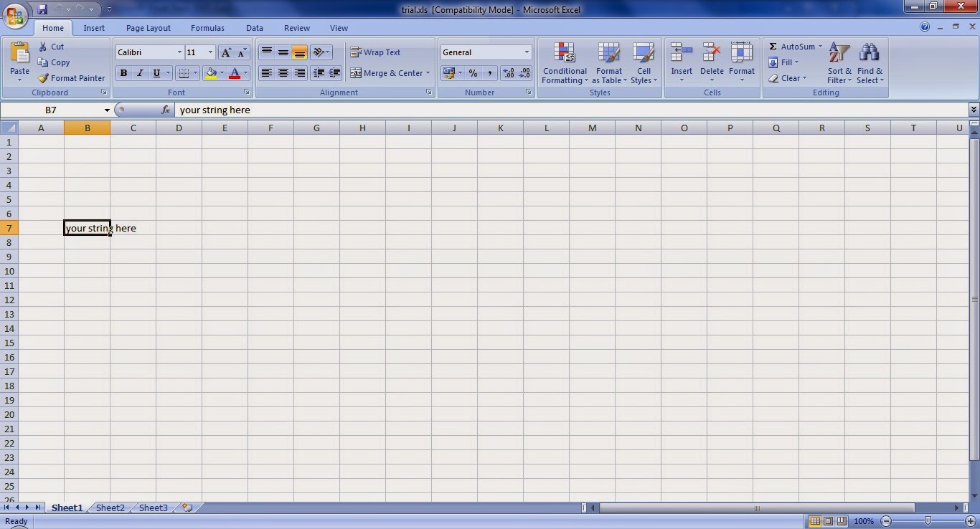This screenshot has height=529, width=980.
Task: Increase font size with Grow Font
Action: pyautogui.click(x=226, y=52)
